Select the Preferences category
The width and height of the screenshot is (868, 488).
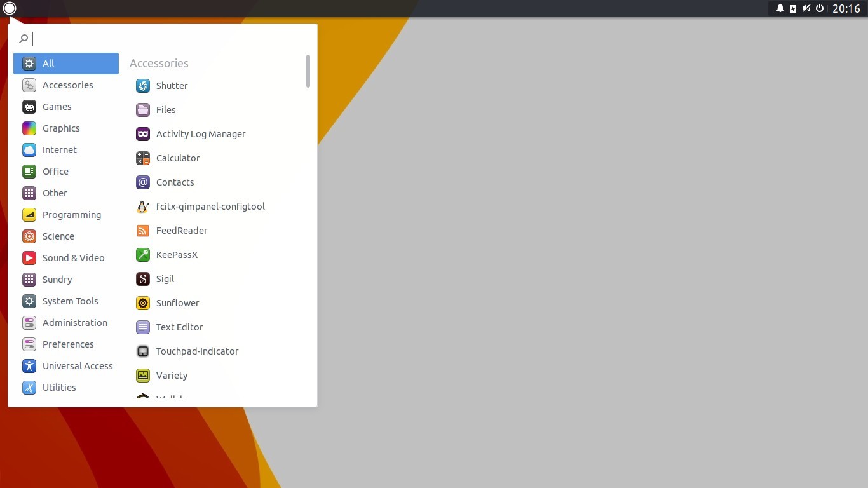click(x=66, y=344)
